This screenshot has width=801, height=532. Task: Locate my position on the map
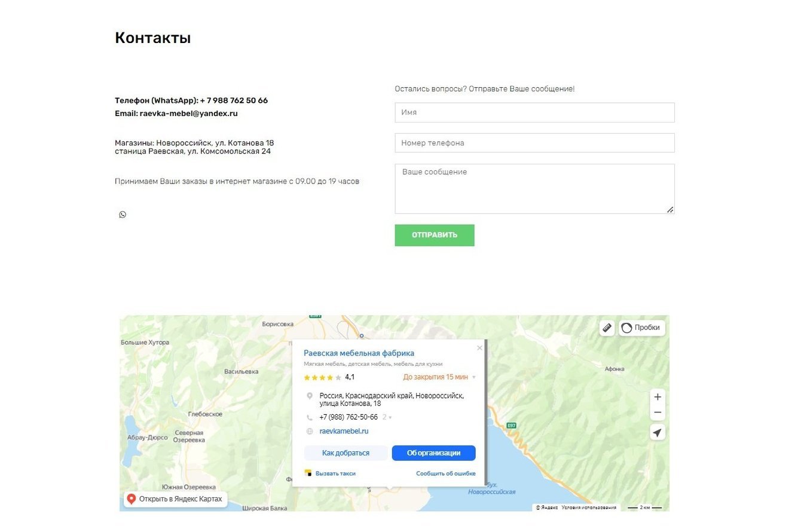coord(658,433)
